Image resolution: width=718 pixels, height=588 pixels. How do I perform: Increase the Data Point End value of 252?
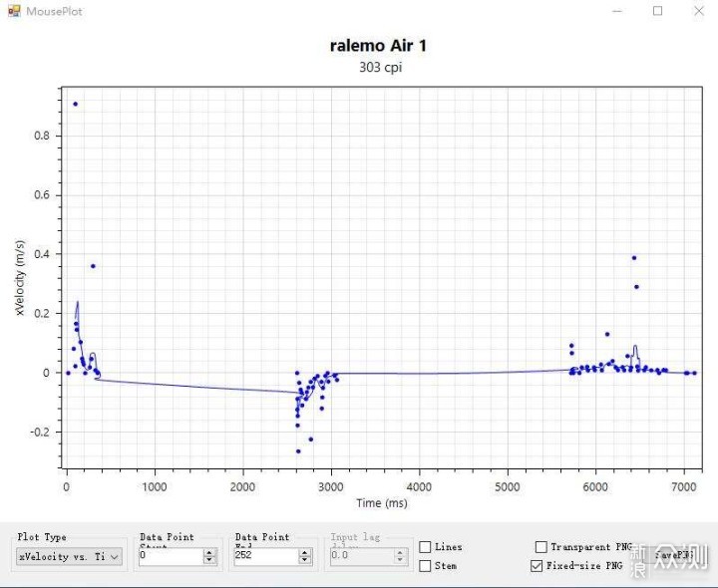tap(304, 553)
